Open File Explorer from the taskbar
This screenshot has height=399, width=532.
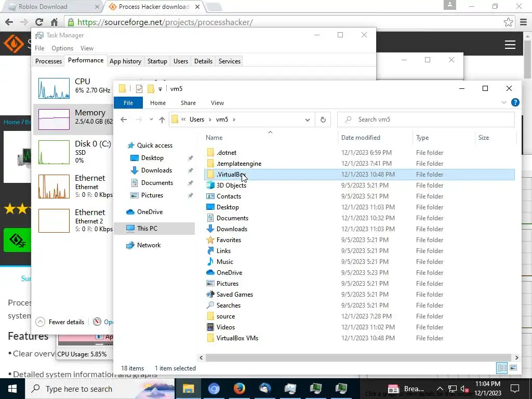188,389
